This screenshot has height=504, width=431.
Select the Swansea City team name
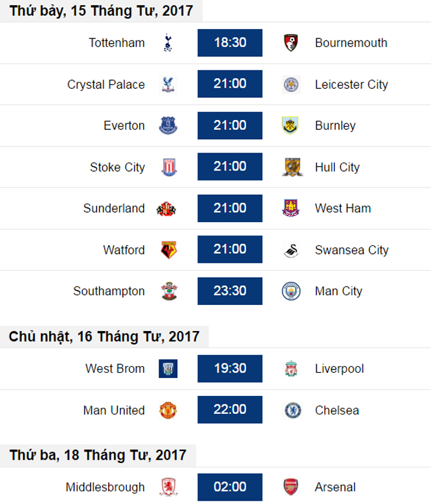coord(351,250)
